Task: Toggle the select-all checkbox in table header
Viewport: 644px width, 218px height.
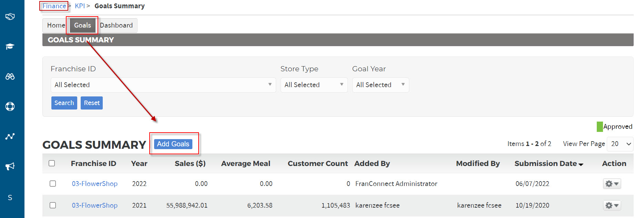Action: pos(52,163)
